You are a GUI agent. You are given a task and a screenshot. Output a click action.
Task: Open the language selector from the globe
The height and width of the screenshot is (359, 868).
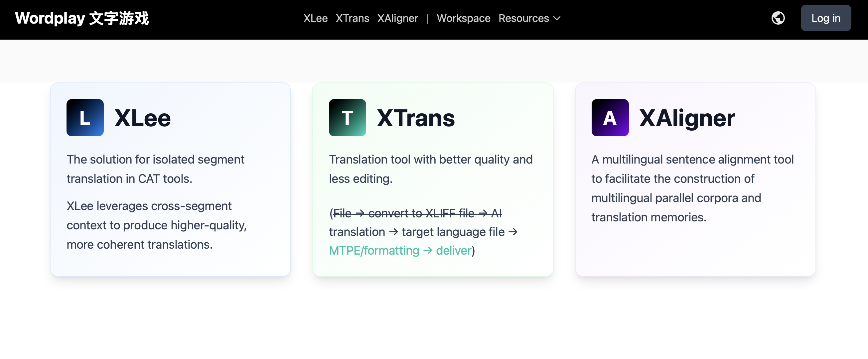coord(778,18)
